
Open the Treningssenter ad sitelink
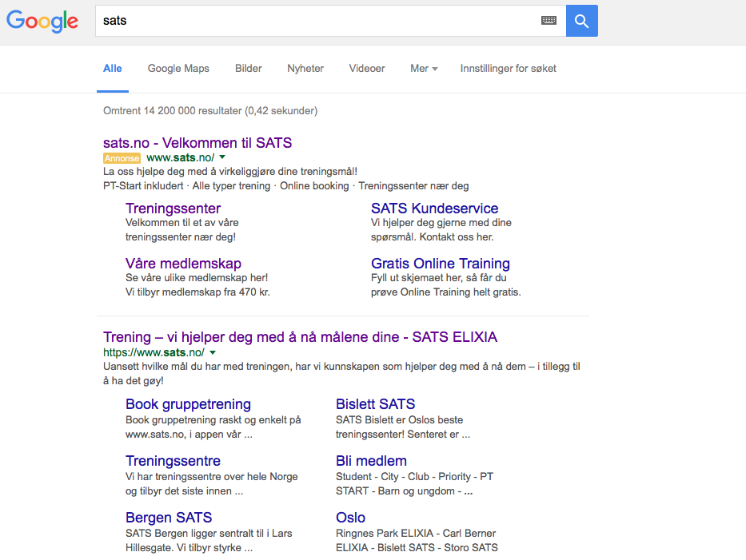click(174, 209)
